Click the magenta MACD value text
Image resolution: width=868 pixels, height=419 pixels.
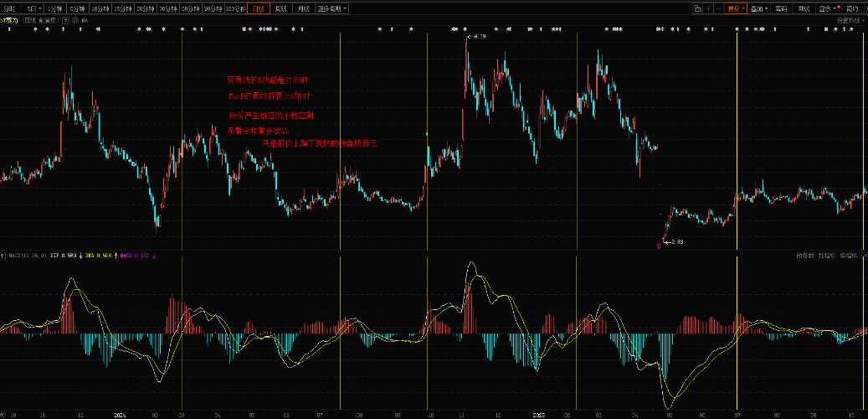pyautogui.click(x=135, y=256)
